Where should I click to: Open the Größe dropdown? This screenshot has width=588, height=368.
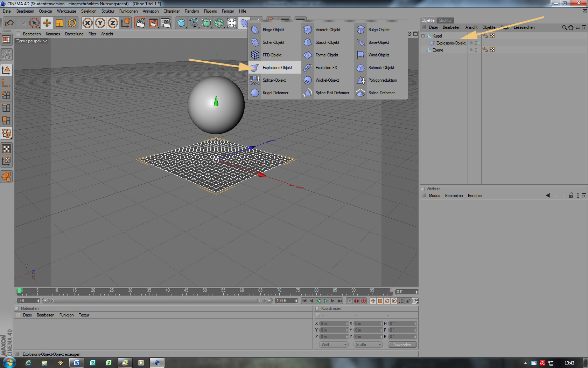368,345
